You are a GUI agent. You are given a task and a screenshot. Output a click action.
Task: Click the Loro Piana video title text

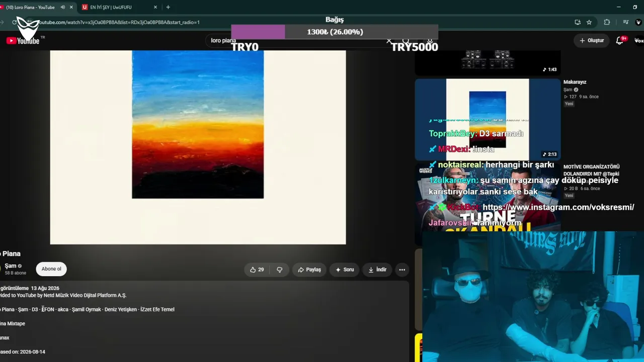[10, 254]
